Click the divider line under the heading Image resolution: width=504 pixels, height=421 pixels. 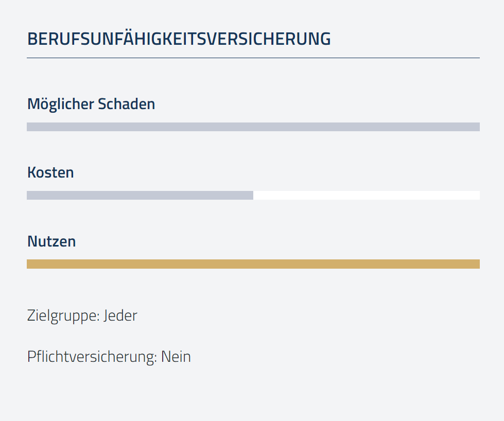coord(253,58)
